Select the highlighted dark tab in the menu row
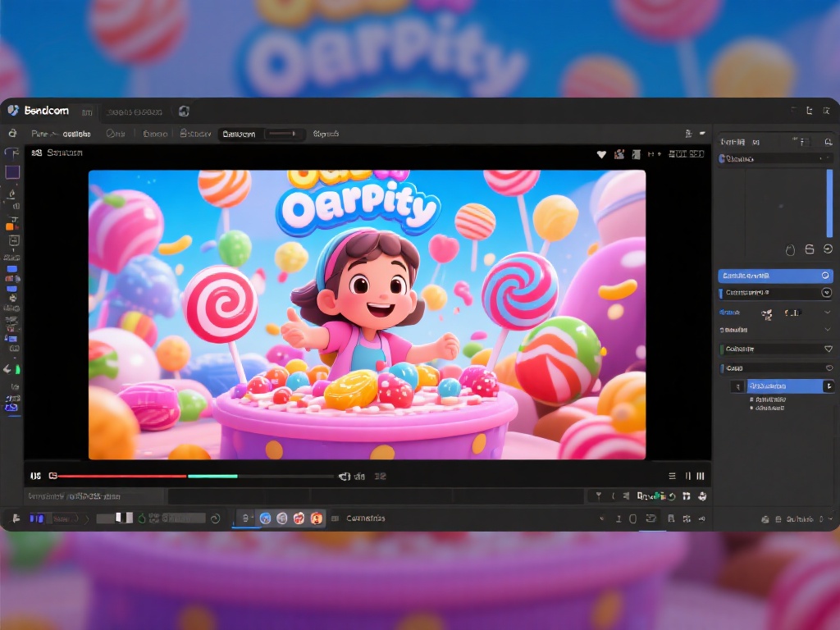The height and width of the screenshot is (630, 840). (239, 134)
